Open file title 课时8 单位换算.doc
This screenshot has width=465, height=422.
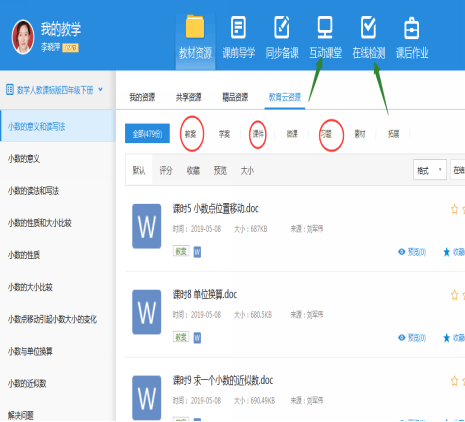tap(205, 294)
